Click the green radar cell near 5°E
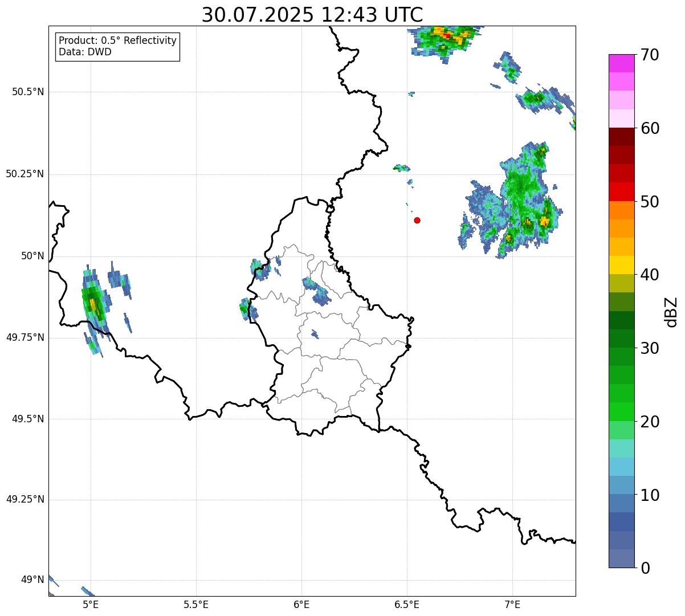Image resolution: width=685 pixels, height=616 pixels. [94, 305]
